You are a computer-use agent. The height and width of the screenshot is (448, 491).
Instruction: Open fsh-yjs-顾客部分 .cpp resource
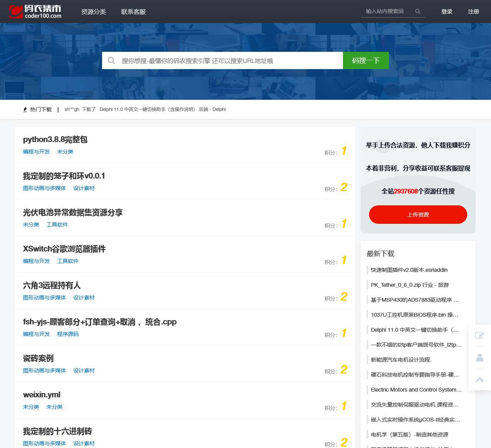tap(100, 322)
